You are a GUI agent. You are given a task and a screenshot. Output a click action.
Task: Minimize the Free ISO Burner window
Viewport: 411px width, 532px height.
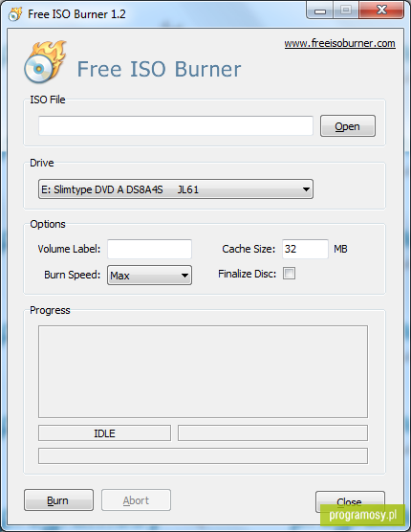click(320, 11)
